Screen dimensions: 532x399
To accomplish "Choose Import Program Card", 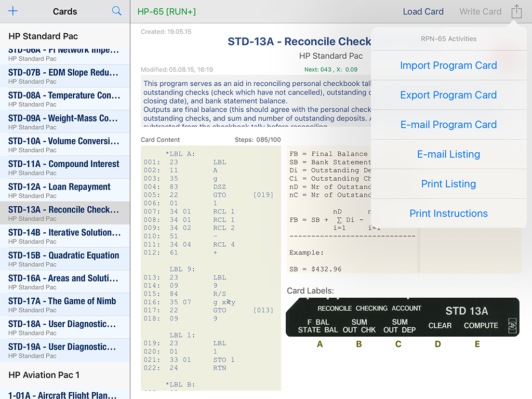I will (448, 65).
